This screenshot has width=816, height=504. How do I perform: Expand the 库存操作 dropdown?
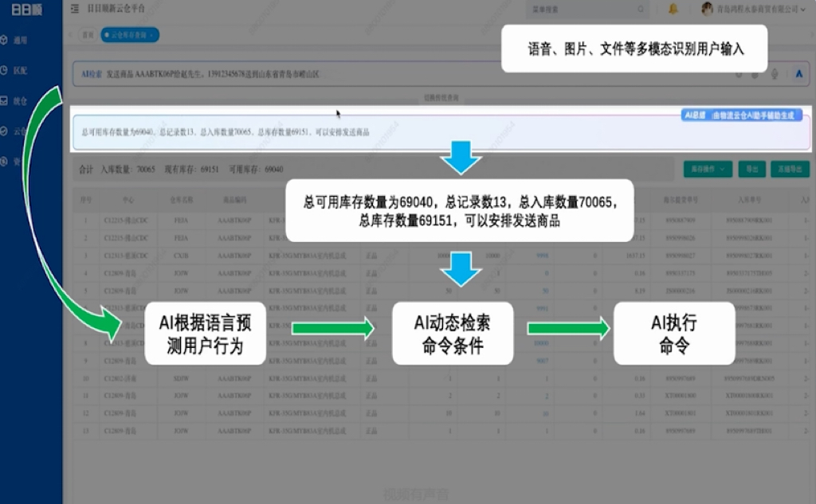[x=708, y=169]
